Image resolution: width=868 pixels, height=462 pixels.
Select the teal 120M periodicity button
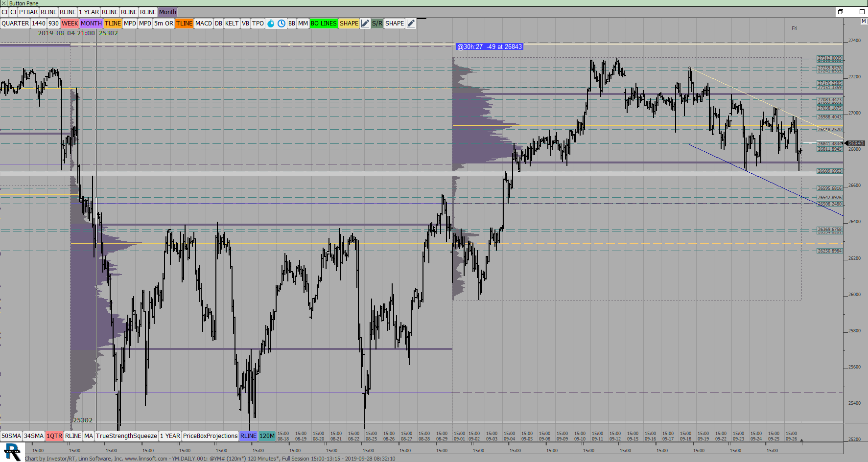pos(267,436)
